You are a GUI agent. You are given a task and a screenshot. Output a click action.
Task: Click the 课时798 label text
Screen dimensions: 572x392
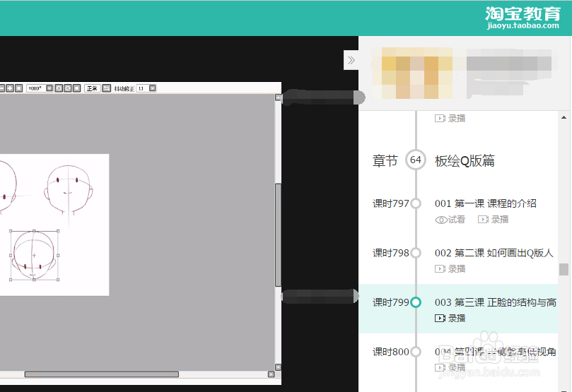391,253
